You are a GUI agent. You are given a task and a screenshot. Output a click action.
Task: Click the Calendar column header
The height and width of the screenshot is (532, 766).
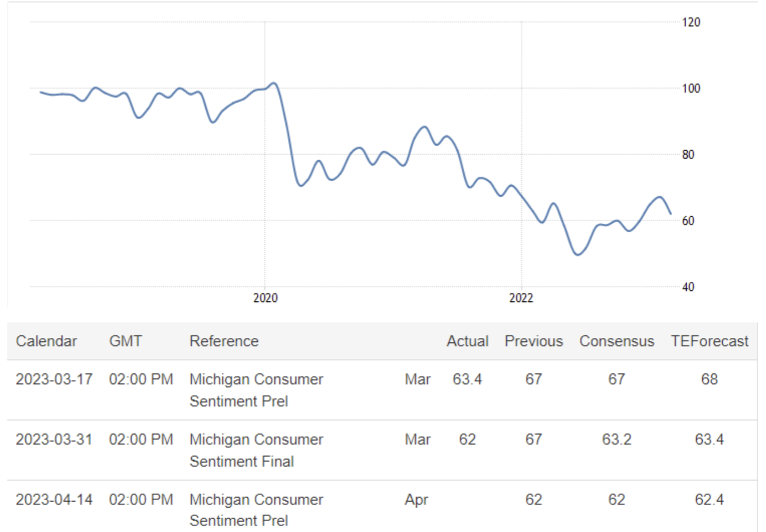(46, 341)
